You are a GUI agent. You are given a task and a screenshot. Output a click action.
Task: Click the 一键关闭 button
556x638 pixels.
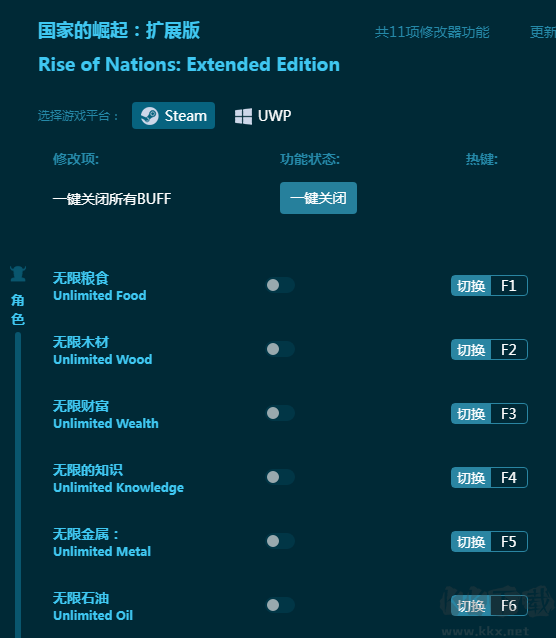tap(318, 198)
